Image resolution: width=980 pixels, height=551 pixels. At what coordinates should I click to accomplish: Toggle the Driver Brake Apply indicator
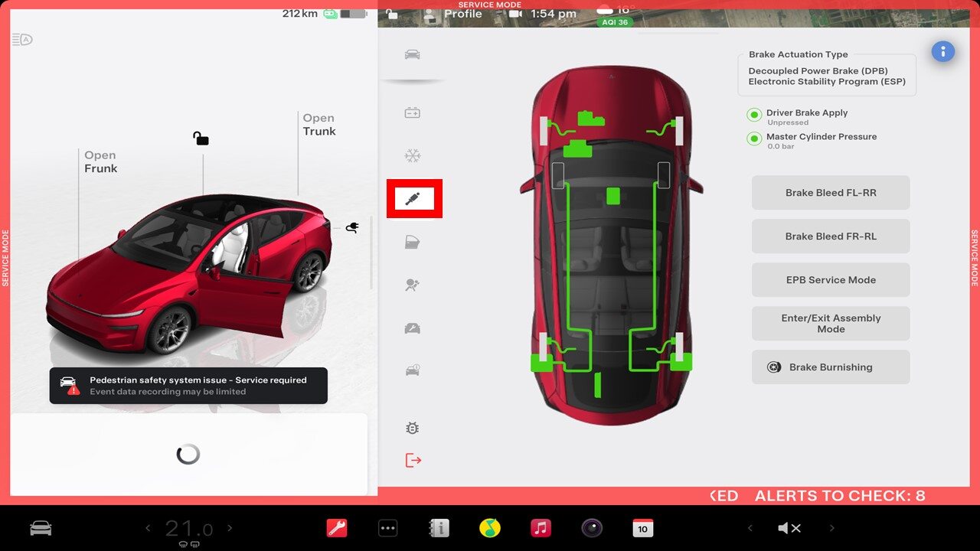pos(754,115)
